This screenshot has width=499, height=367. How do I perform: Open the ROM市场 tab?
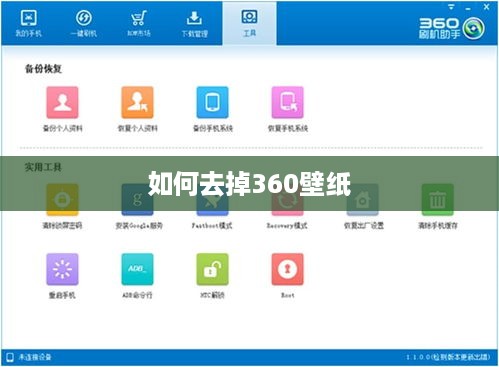[x=139, y=23]
